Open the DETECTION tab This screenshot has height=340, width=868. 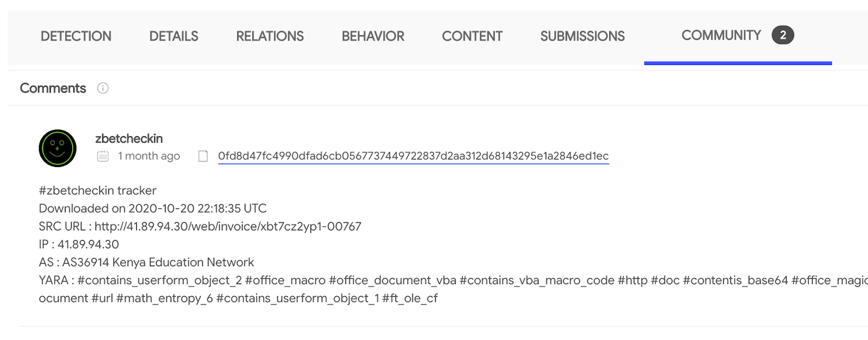[76, 36]
